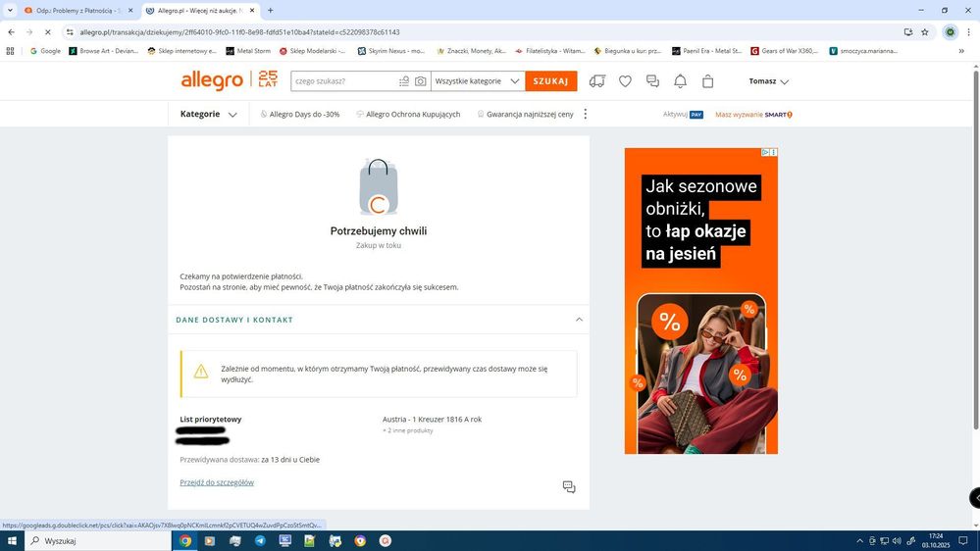The width and height of the screenshot is (980, 551).
Task: Open the Tomasz account dropdown
Action: pos(768,81)
